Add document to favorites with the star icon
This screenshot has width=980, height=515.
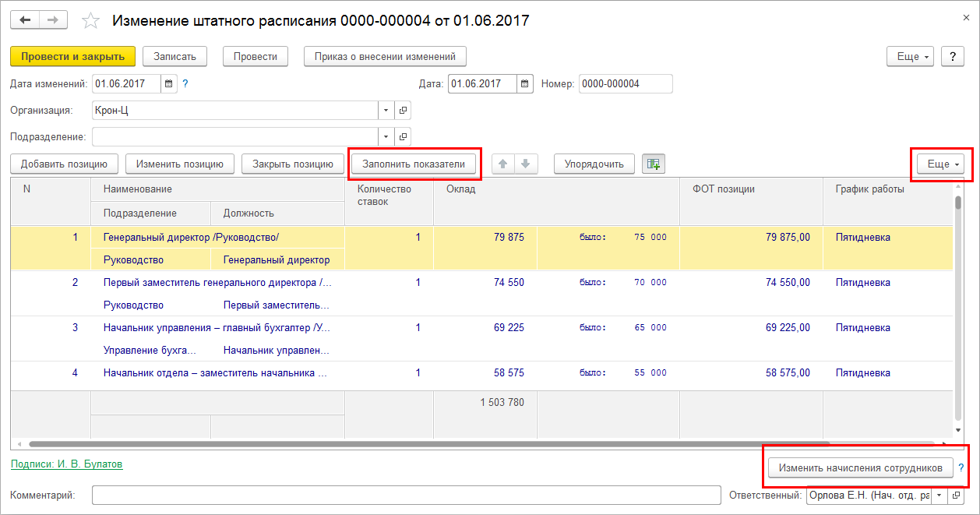[x=90, y=21]
